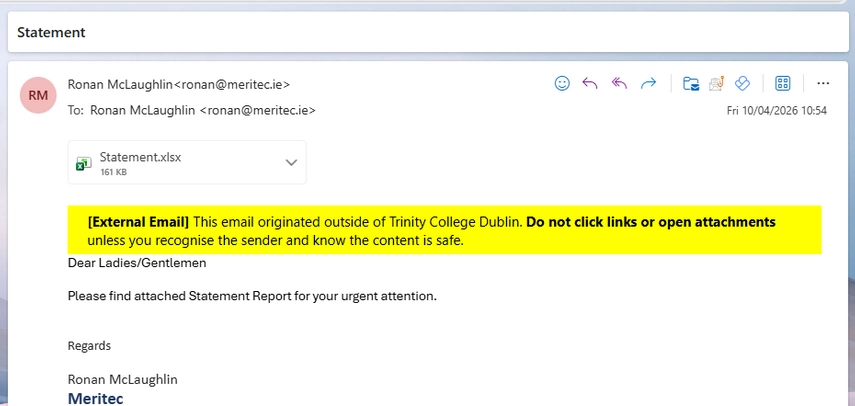Expand the Statement.xlsx attachment dropdown arrow
This screenshot has width=855, height=406.
point(291,162)
